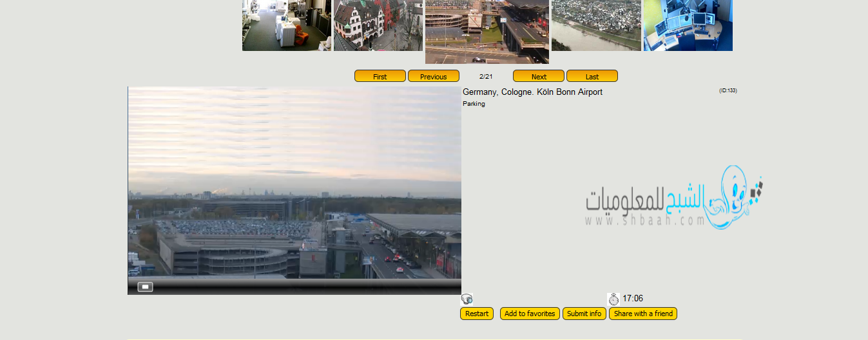Click the live Köln Bonn Airport video
The image size is (868, 340).
[294, 183]
